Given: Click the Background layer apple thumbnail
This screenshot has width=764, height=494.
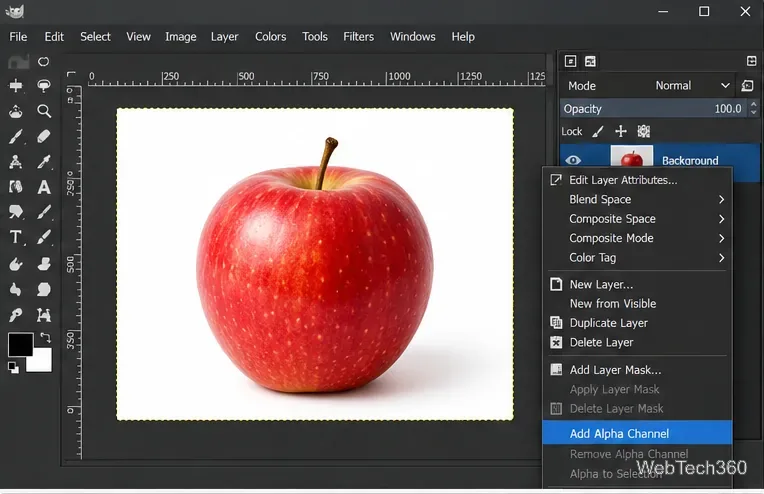Looking at the screenshot, I should point(631,156).
